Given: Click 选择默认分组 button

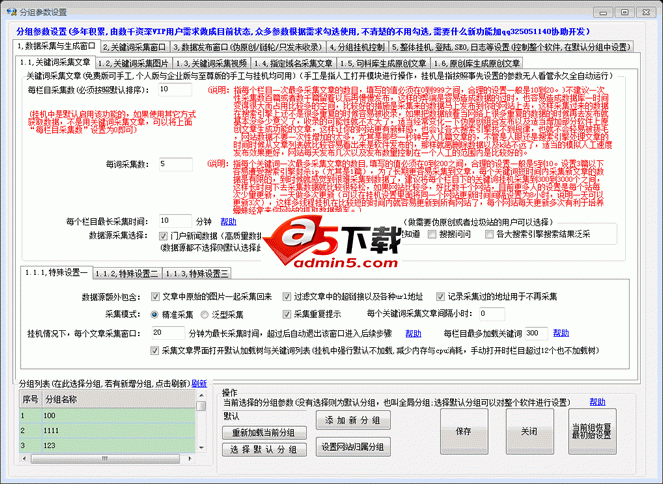Looking at the screenshot, I should click(264, 449).
